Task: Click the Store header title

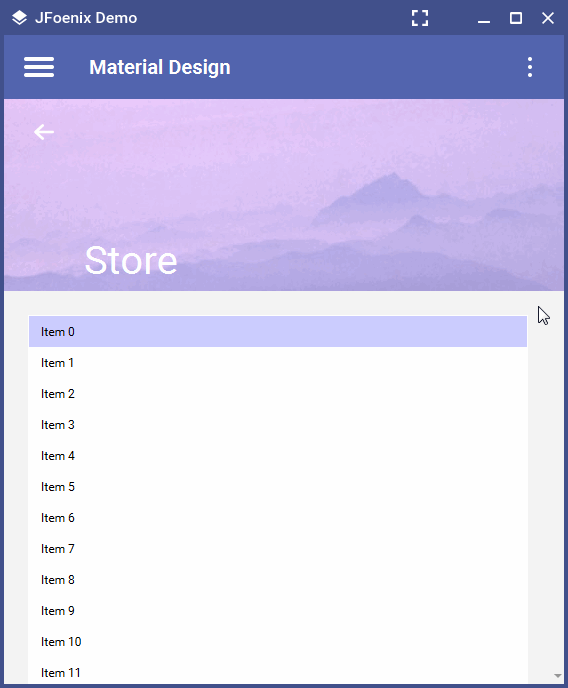Action: point(131,261)
